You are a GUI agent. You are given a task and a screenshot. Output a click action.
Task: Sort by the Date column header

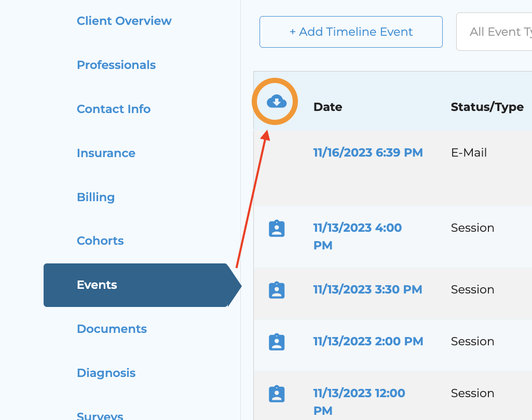pos(328,107)
